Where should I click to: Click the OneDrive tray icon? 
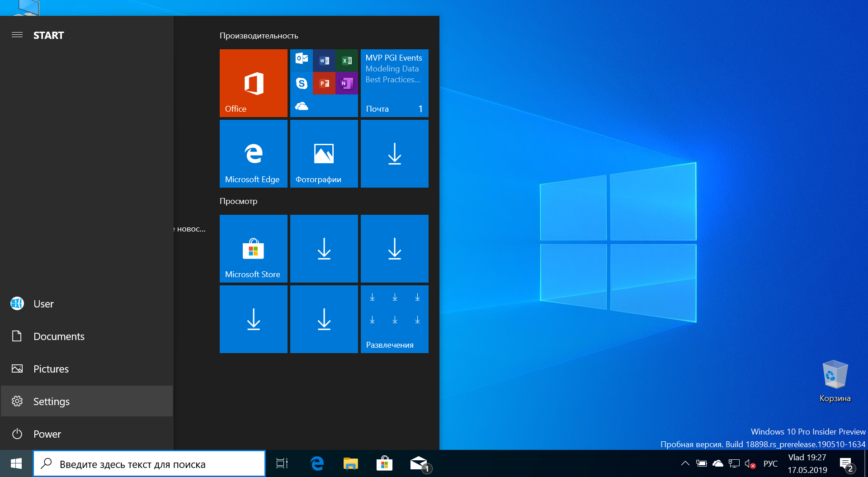tap(718, 463)
